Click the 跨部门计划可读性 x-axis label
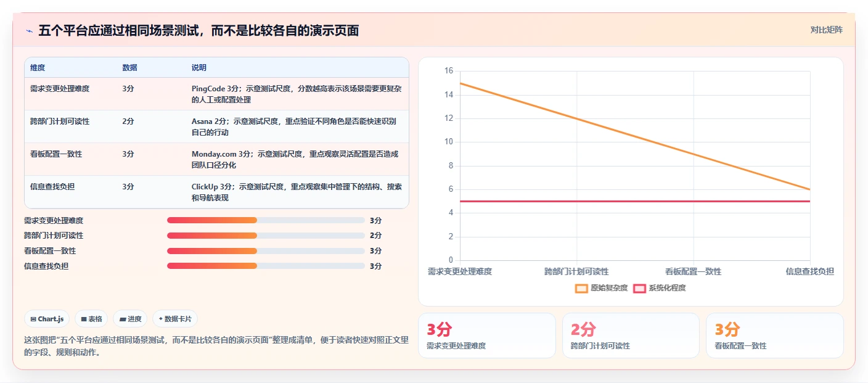Screen dimensions: 868x383 point(576,271)
